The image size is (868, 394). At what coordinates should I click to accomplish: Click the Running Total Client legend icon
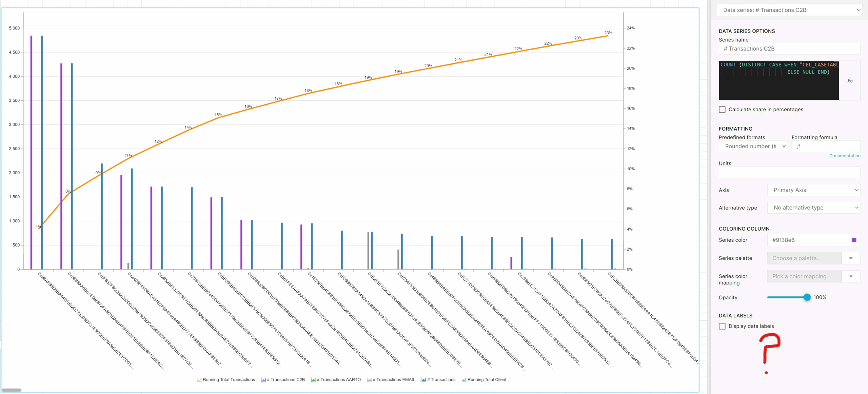(464, 379)
